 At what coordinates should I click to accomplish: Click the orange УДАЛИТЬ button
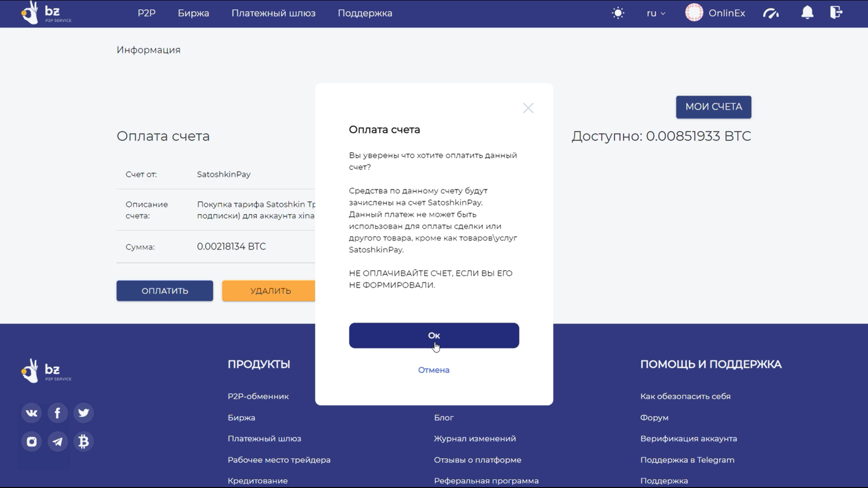(269, 291)
